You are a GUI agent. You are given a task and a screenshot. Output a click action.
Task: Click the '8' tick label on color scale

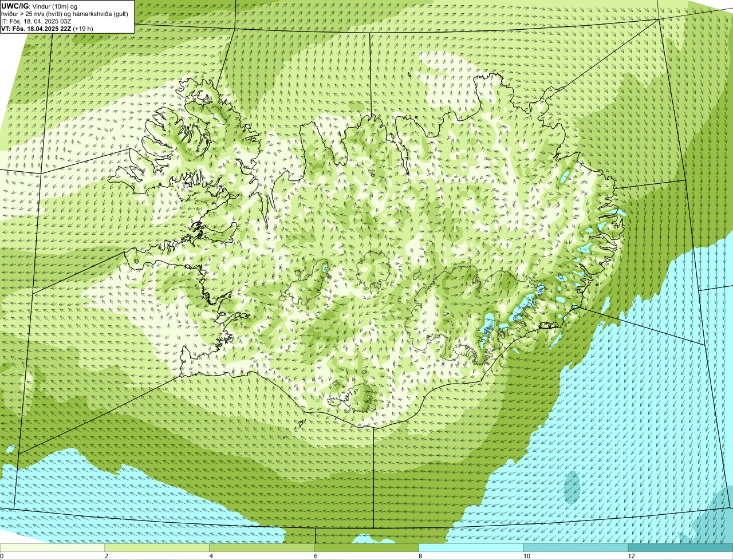click(x=420, y=556)
